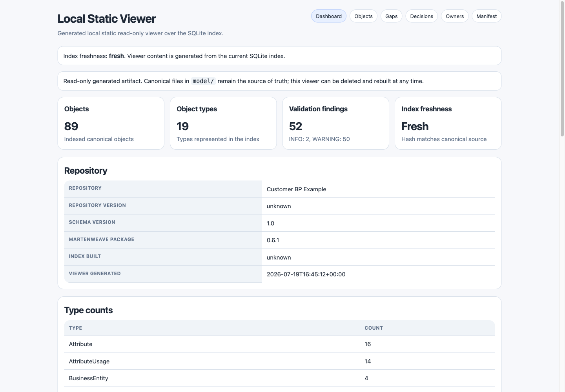The image size is (565, 392).
Task: Select the Owners tab
Action: [x=455, y=16]
